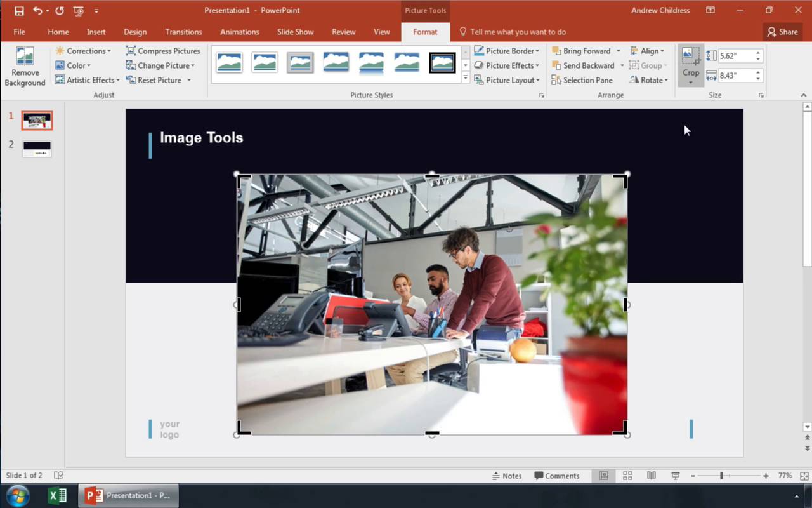This screenshot has height=508, width=812.
Task: Toggle the Comments pane
Action: tap(558, 475)
